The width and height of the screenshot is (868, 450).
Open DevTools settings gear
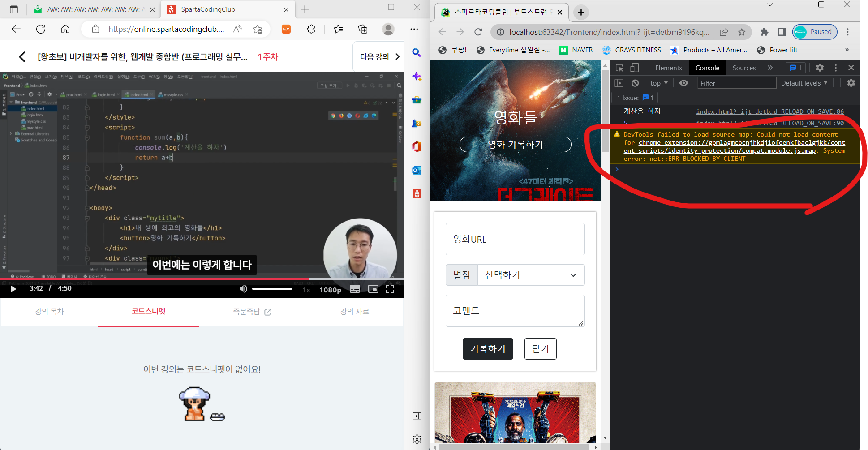point(820,68)
